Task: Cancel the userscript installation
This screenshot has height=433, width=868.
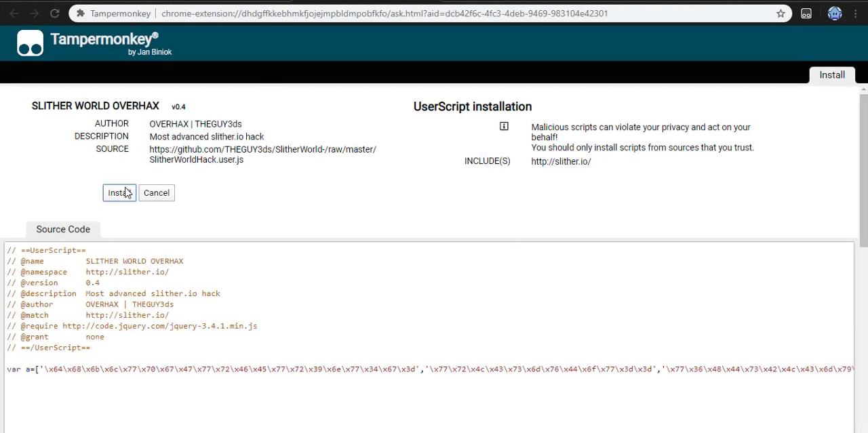Action: [157, 193]
